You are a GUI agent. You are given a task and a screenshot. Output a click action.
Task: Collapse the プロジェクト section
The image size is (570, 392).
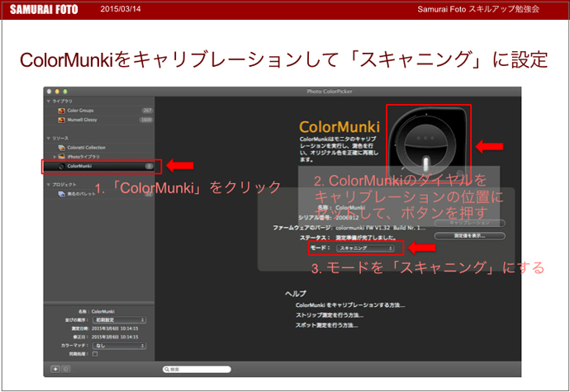[x=49, y=185]
